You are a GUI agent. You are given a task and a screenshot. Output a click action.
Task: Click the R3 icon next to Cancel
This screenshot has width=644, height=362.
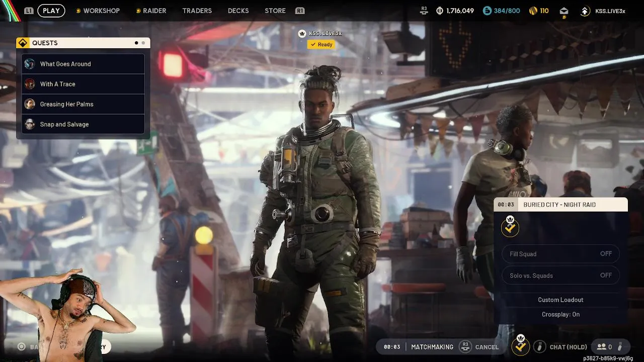(x=465, y=346)
